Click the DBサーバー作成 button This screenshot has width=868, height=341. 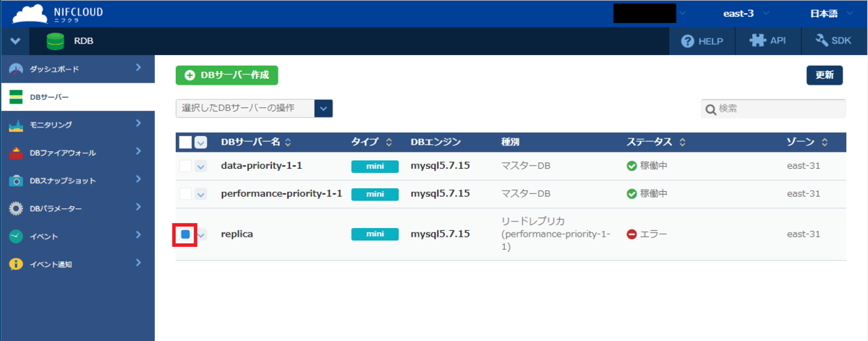[x=227, y=75]
